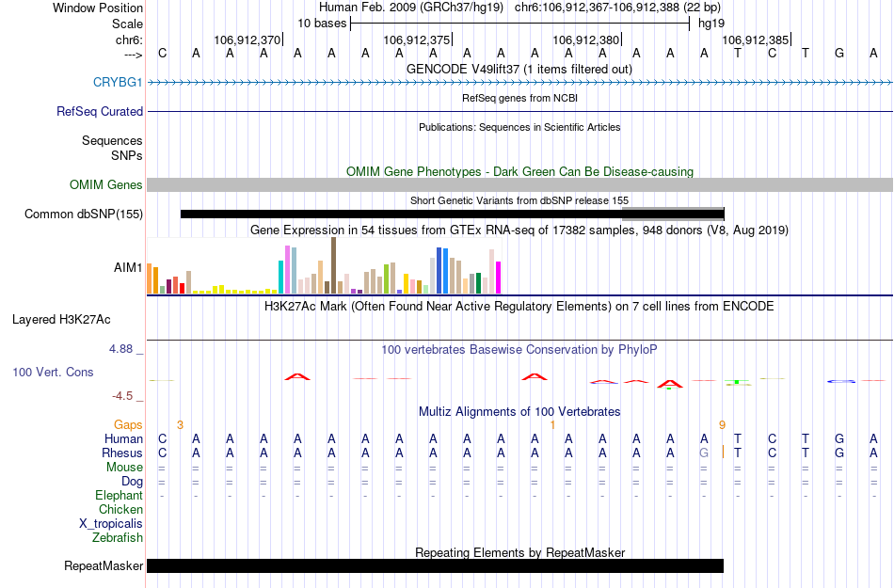Open Common dbSNP(155) track label

tap(83, 214)
